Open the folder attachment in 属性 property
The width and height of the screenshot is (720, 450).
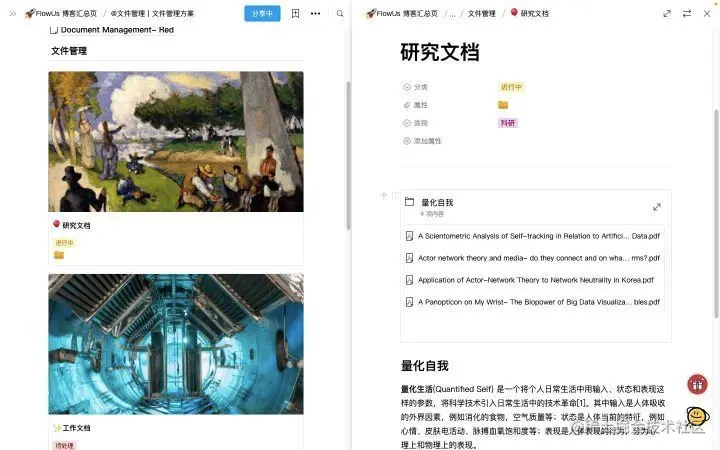[x=503, y=105]
